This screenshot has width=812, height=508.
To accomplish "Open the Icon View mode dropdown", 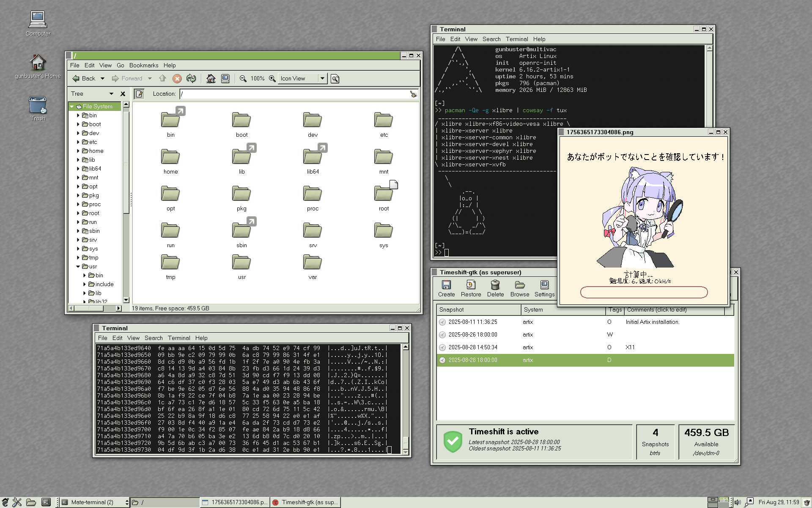I will pyautogui.click(x=322, y=78).
